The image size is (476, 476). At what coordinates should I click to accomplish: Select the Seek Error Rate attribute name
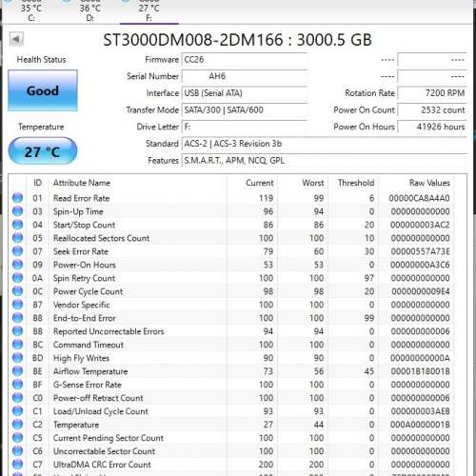tap(81, 251)
